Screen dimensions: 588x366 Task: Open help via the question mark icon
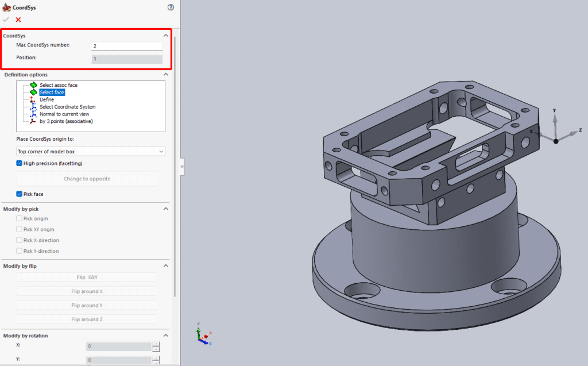tap(170, 7)
